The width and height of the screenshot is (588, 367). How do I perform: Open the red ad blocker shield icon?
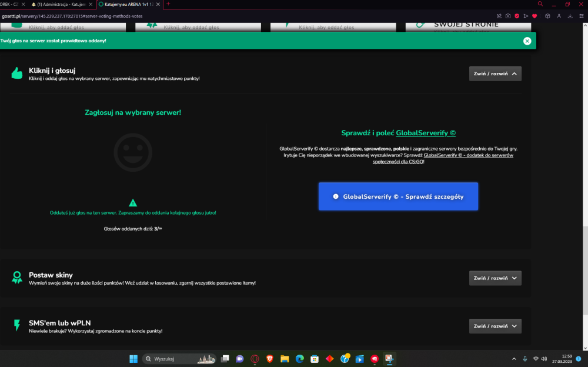point(517,16)
